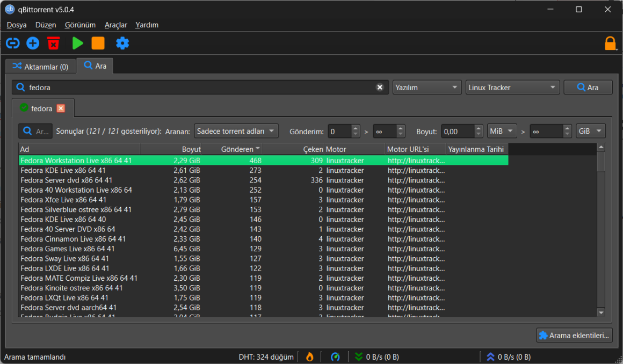
Task: Open the Yardım menu
Action: (x=147, y=25)
